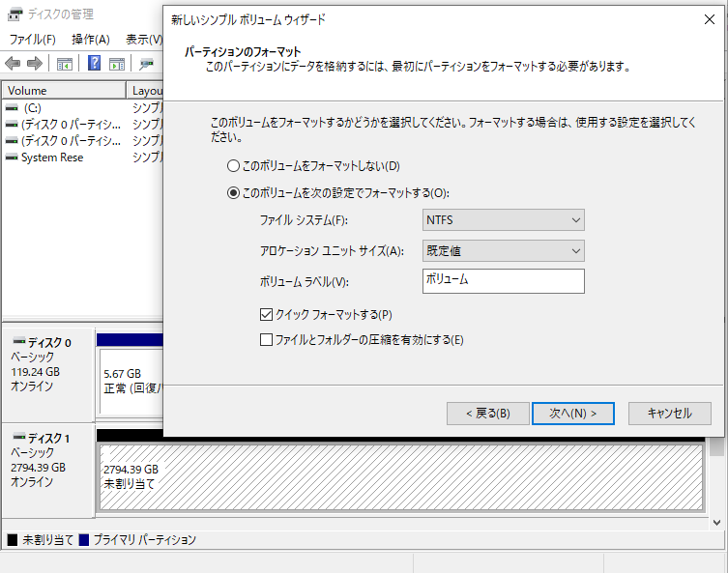Open the 操作(A) menu
This screenshot has height=573, width=728.
(x=91, y=40)
